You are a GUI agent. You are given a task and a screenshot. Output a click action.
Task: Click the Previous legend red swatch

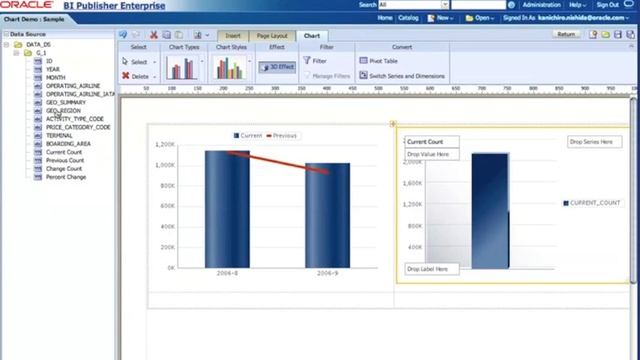point(269,136)
